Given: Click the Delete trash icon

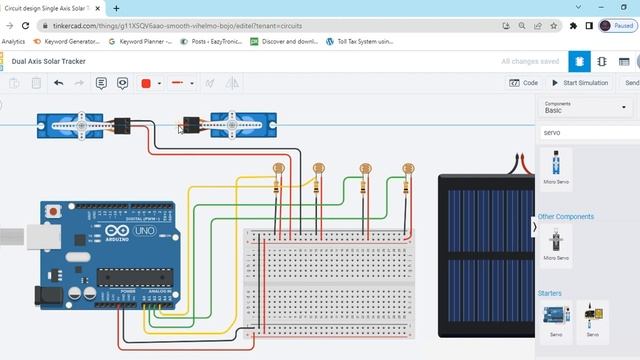Looking at the screenshot, I should (36, 83).
